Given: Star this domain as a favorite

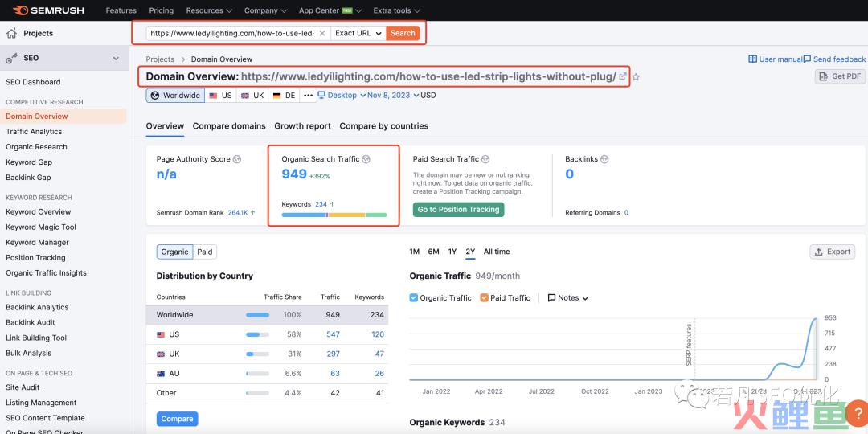Looking at the screenshot, I should [x=636, y=77].
